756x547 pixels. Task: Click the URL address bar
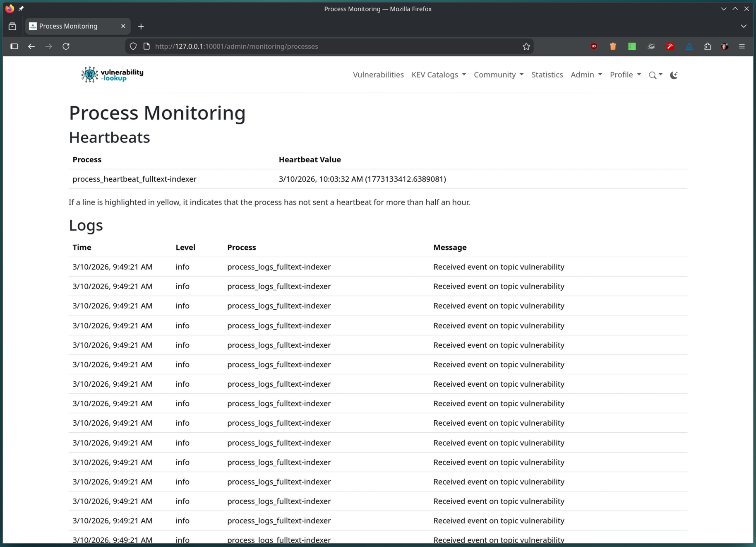click(331, 46)
